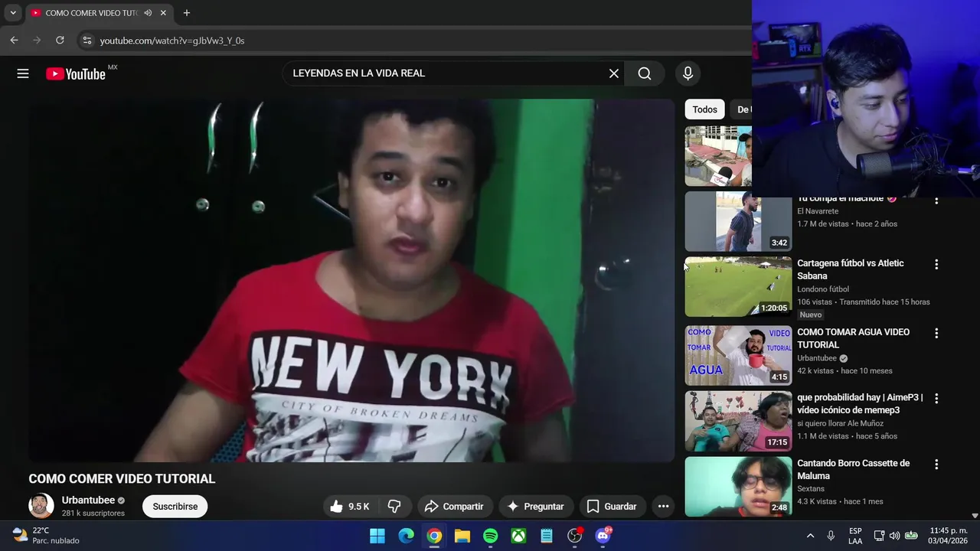This screenshot has height=551, width=980.
Task: Like the video with thumbs up
Action: click(x=349, y=507)
